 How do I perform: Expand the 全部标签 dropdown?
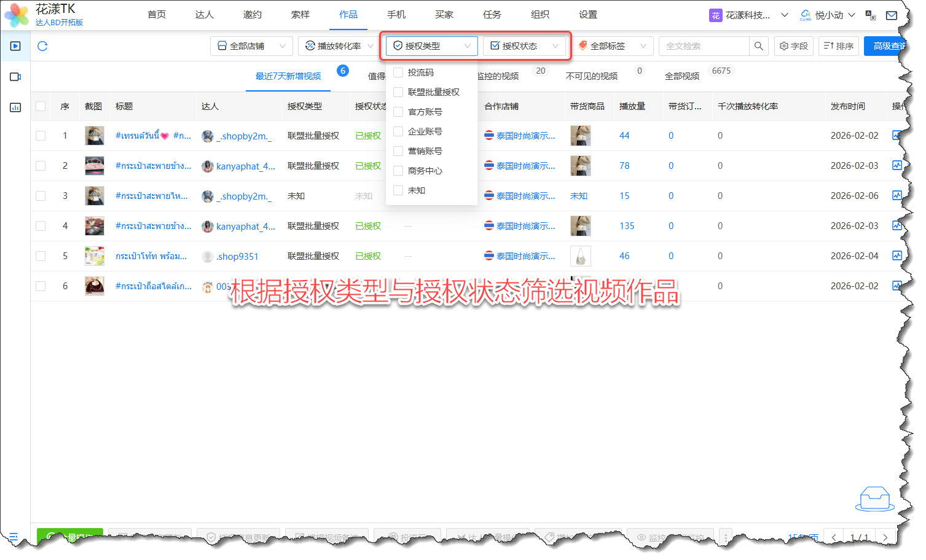[612, 46]
